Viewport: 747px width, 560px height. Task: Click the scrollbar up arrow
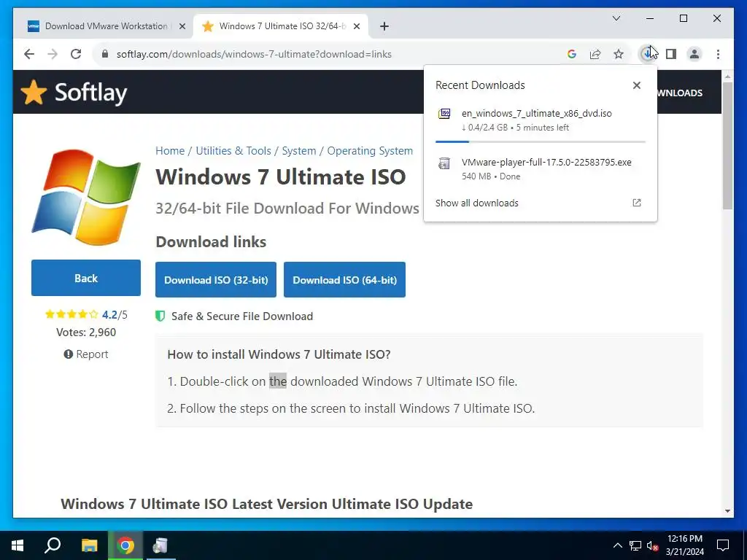tap(727, 76)
